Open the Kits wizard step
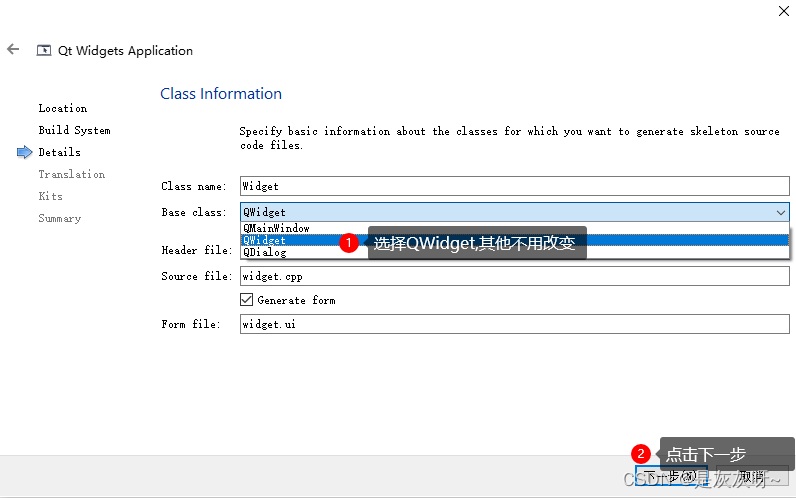796x498 pixels. coord(50,196)
